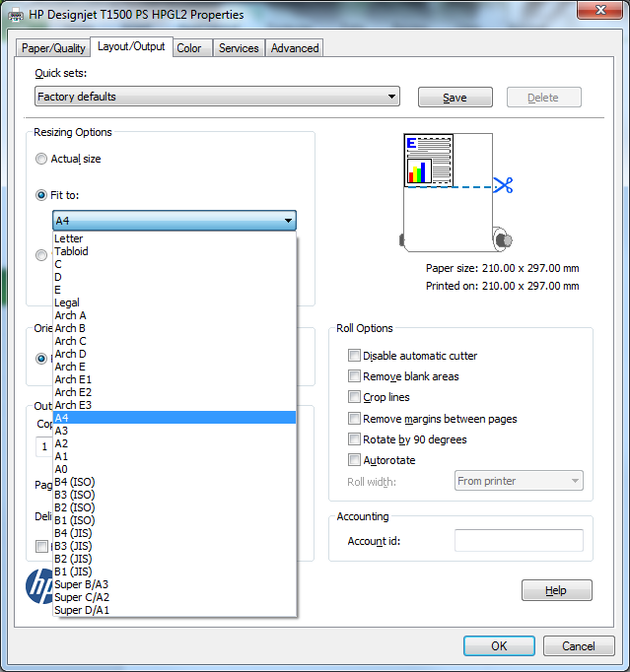Collapse the Fit to paper size combo box

[175, 221]
